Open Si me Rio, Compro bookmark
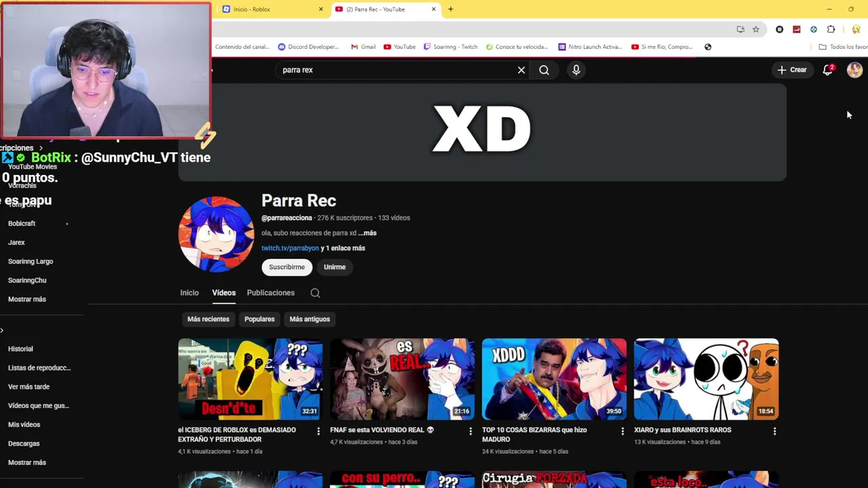Image resolution: width=868 pixels, height=488 pixels. (x=662, y=47)
